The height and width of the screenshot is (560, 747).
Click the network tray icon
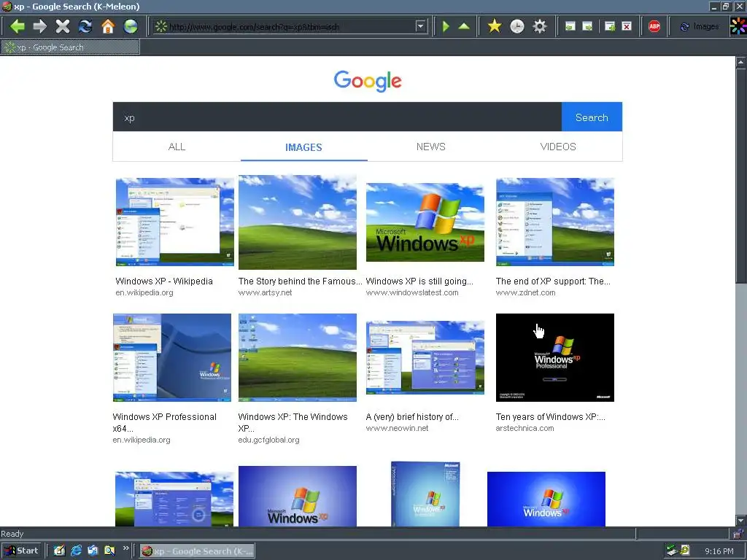tap(672, 551)
